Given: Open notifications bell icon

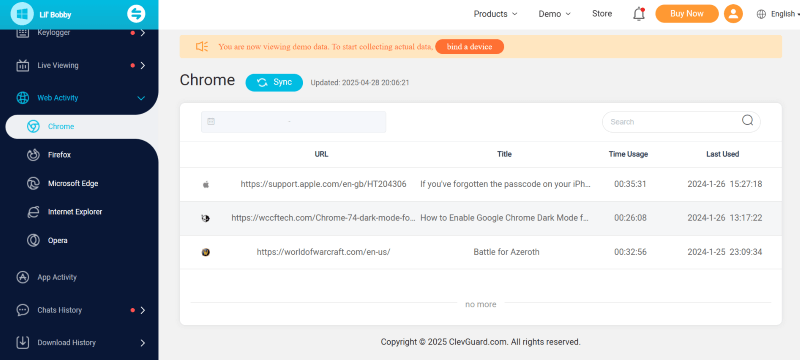Looking at the screenshot, I should click(639, 14).
